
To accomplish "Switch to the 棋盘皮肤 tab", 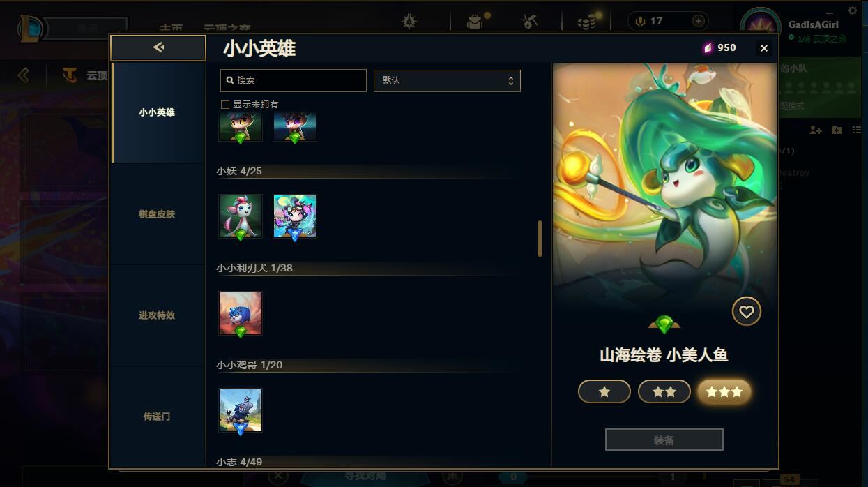I will tap(157, 214).
